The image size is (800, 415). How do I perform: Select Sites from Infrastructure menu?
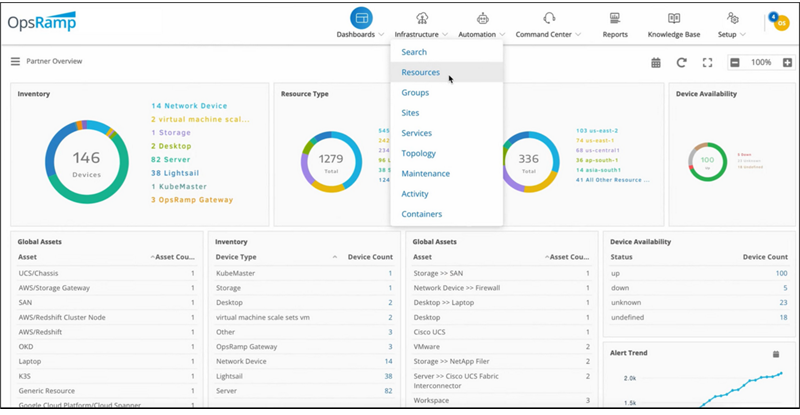coord(446,113)
